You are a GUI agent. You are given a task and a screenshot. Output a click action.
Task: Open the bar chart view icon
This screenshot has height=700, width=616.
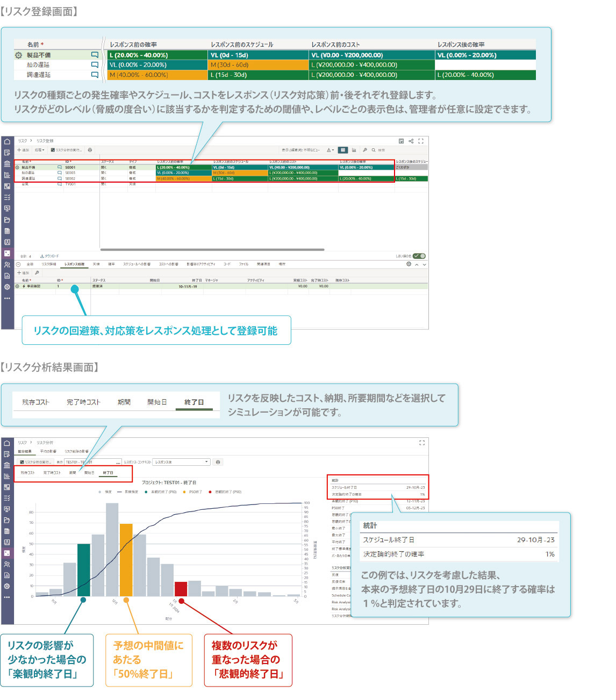[354, 150]
